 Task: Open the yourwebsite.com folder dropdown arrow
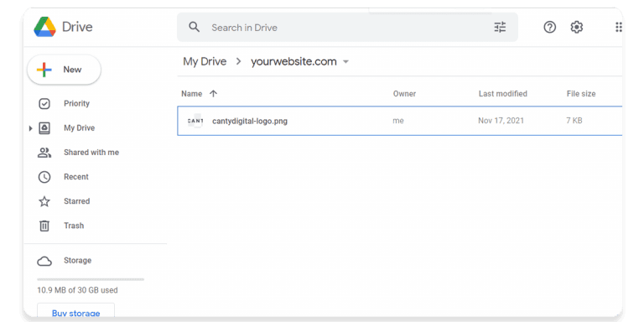pyautogui.click(x=345, y=62)
